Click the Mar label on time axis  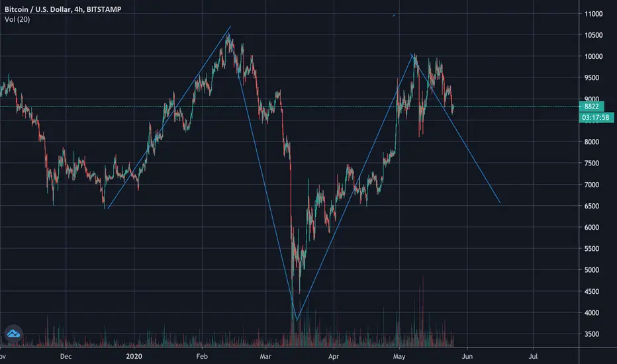(x=265, y=356)
